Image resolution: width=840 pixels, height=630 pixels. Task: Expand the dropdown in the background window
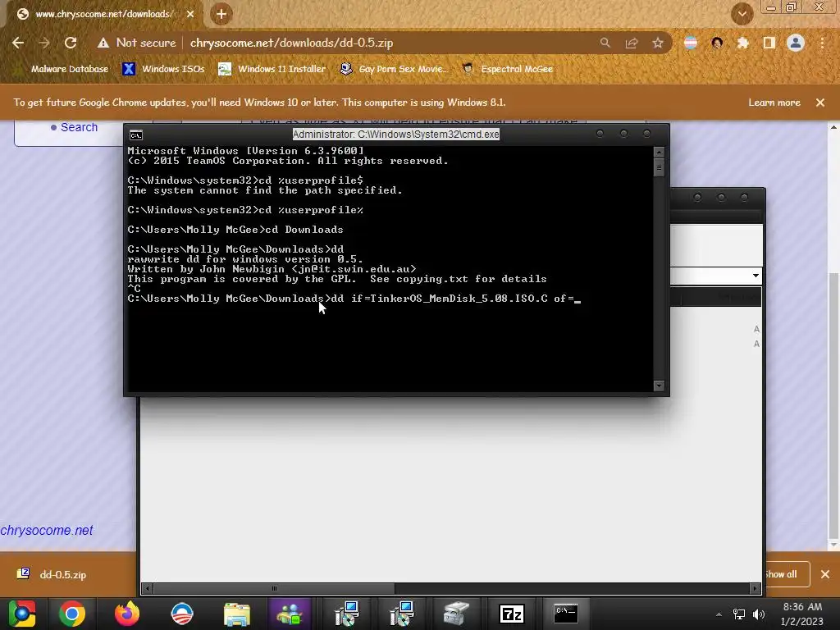(x=756, y=276)
